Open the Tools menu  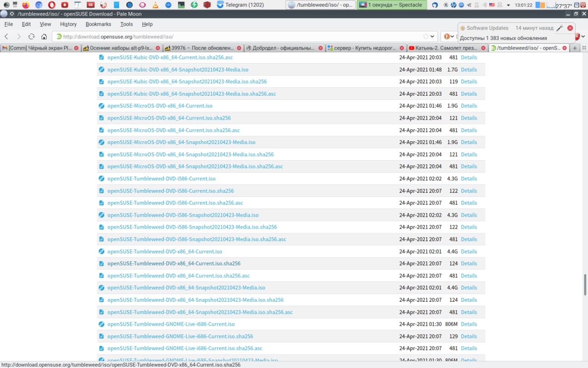(126, 24)
